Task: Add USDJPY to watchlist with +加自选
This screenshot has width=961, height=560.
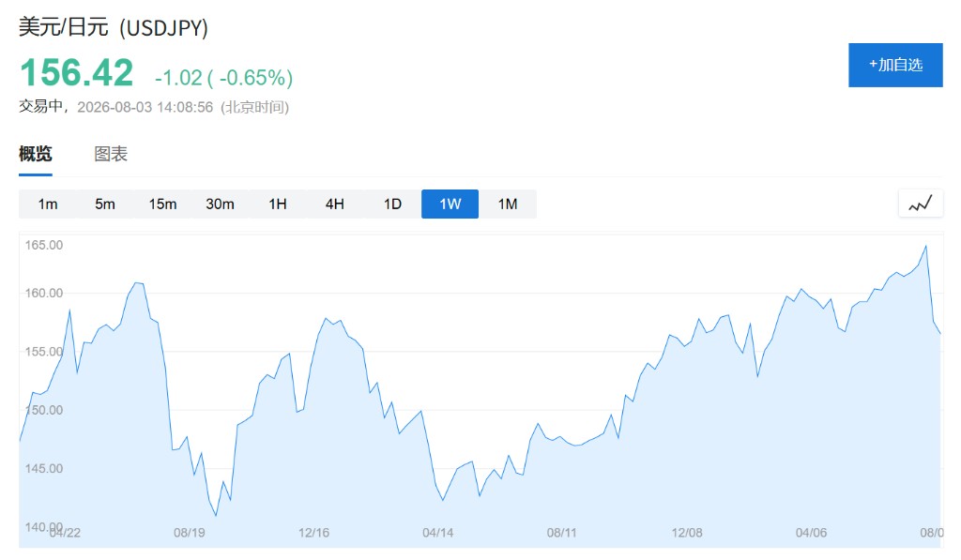Action: click(x=895, y=65)
